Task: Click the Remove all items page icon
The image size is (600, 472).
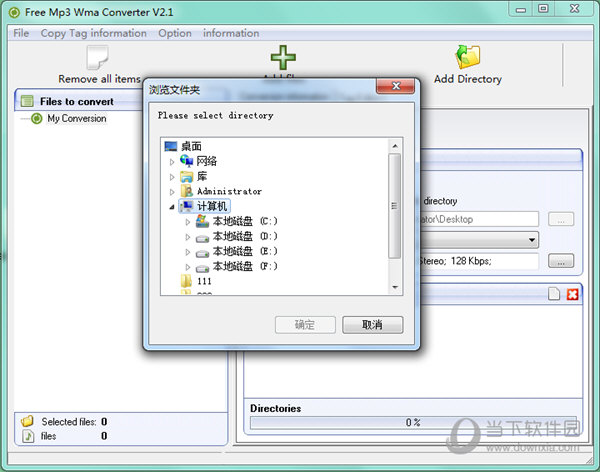Action: tap(97, 57)
